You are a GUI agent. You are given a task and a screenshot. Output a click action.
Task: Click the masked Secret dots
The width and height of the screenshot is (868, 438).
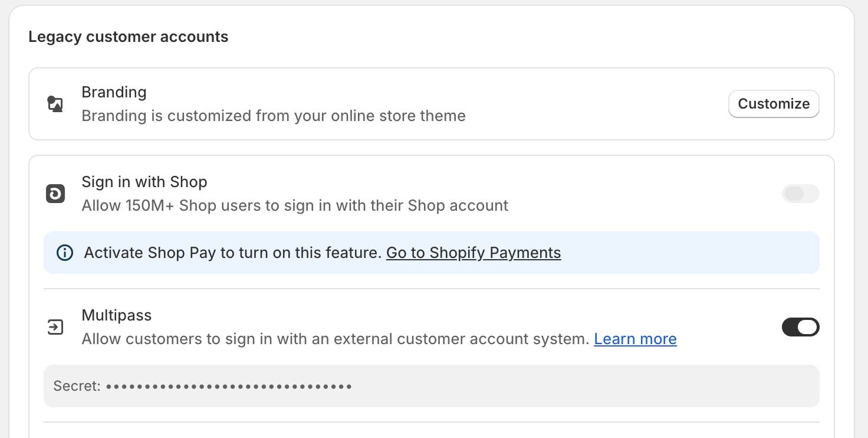(229, 387)
